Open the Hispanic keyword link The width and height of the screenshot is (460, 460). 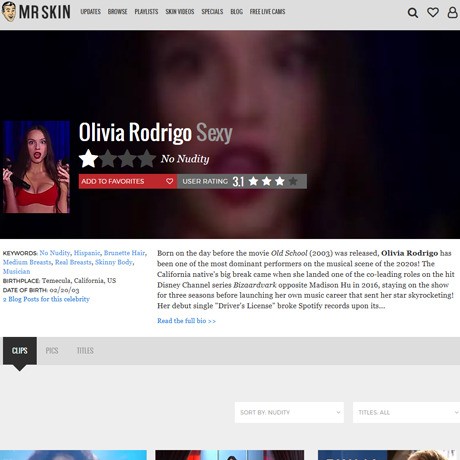[x=87, y=253]
